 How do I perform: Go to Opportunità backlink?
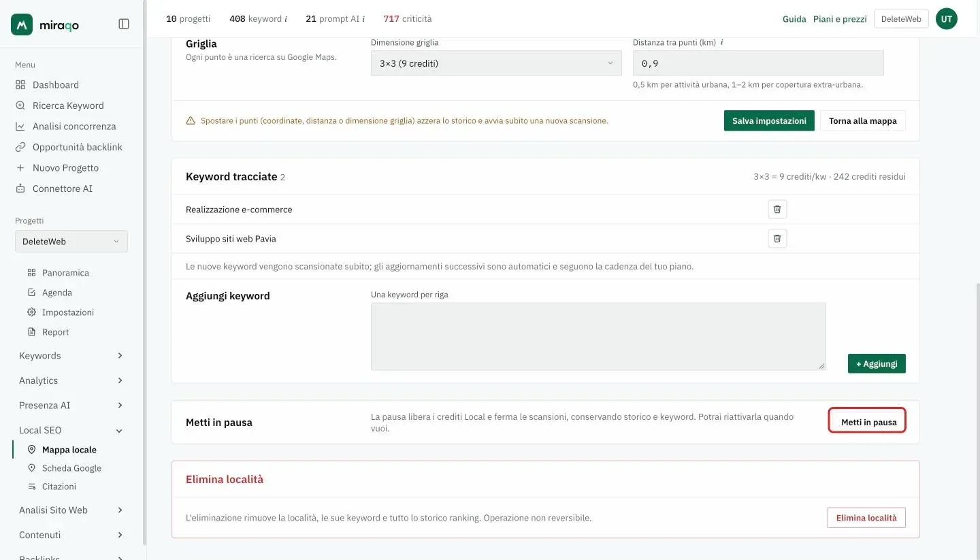(x=77, y=147)
